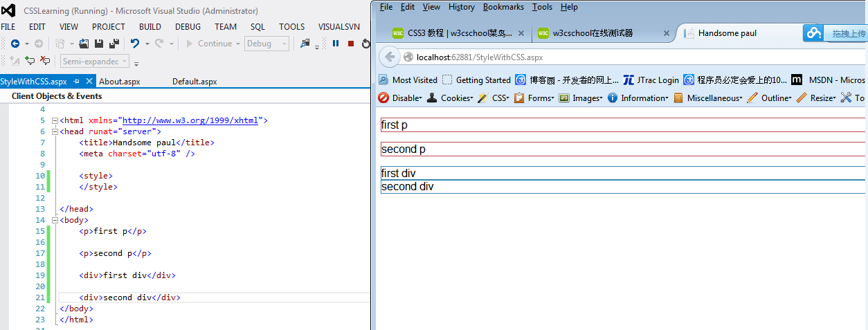
Task: Switch to the Default.aspx editor tab
Action: pyautogui.click(x=195, y=82)
